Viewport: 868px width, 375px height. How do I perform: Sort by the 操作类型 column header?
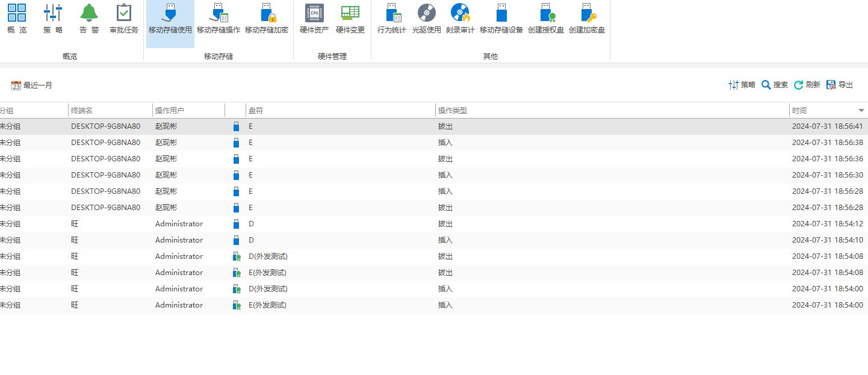(x=612, y=111)
